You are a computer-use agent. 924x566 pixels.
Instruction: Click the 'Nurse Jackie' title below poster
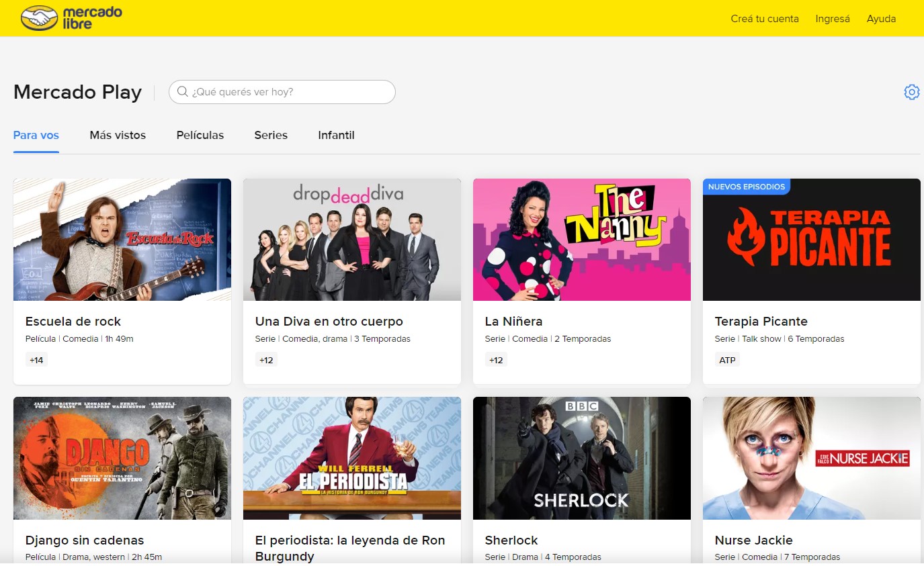pyautogui.click(x=754, y=540)
